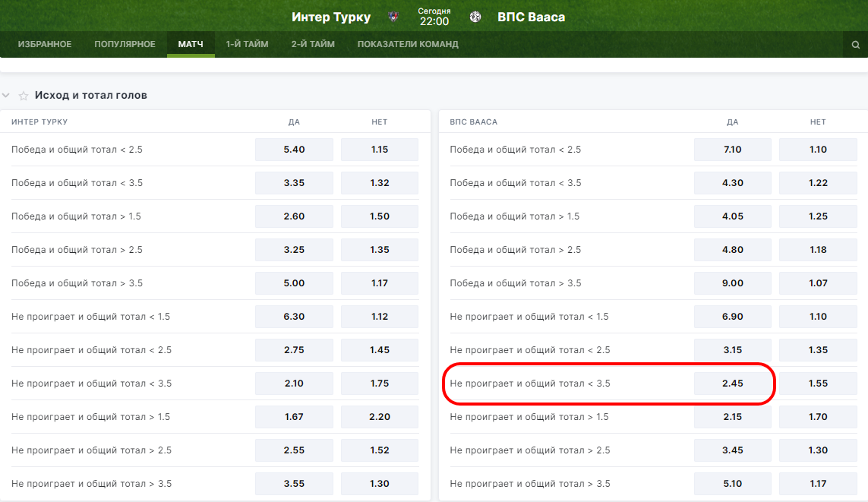Select Интер Турку не проиграет total > 1.5 НЕТ 2.20
The width and height of the screenshot is (868, 502).
380,417
